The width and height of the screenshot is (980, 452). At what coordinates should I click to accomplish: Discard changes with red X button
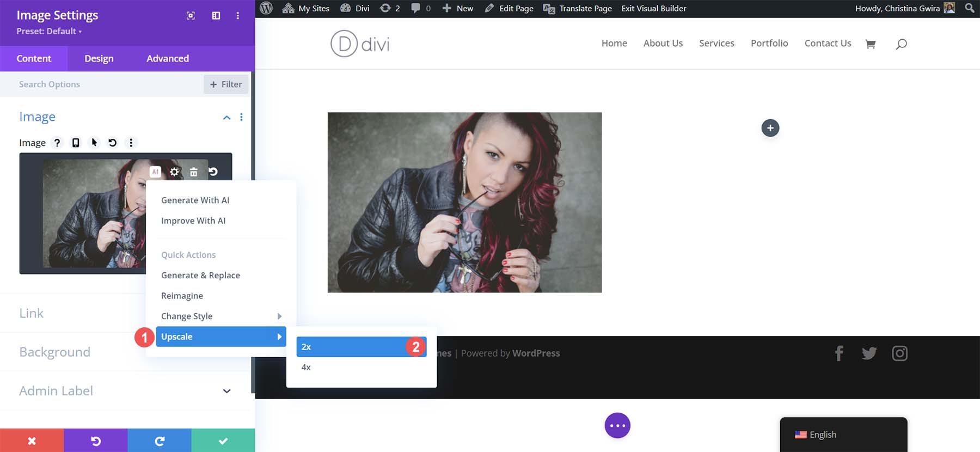[x=32, y=441]
